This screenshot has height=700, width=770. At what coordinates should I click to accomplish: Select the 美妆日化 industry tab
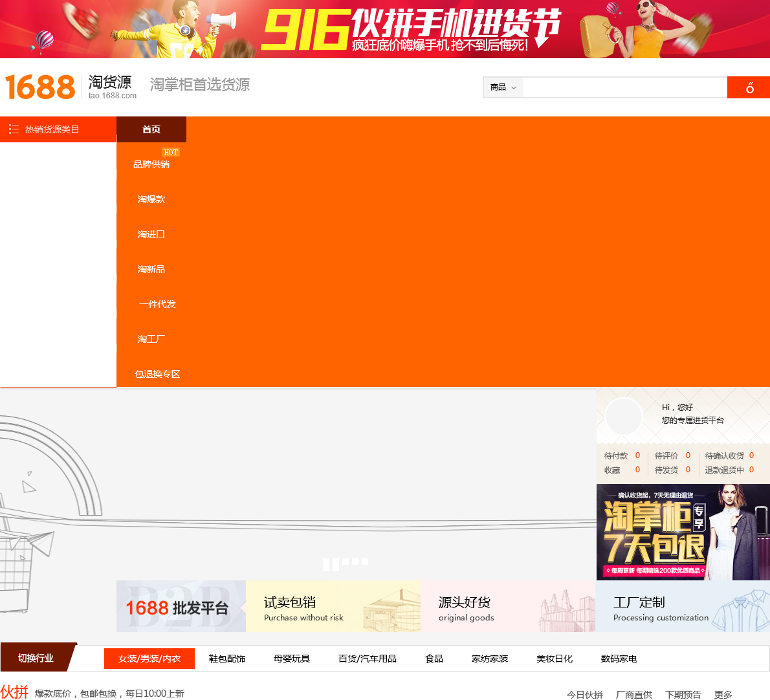click(x=555, y=659)
